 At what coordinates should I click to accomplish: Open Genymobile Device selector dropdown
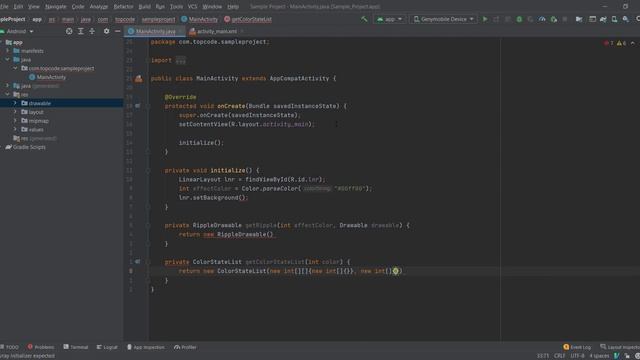click(444, 19)
